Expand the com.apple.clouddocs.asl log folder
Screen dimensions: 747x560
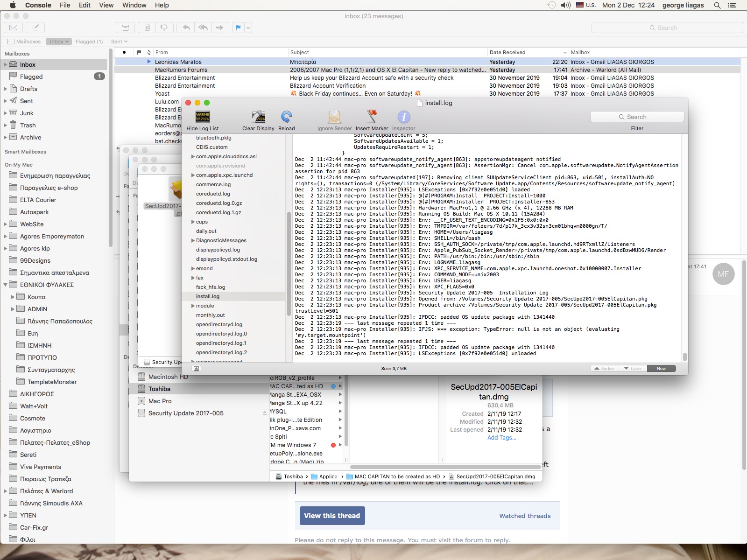point(193,156)
